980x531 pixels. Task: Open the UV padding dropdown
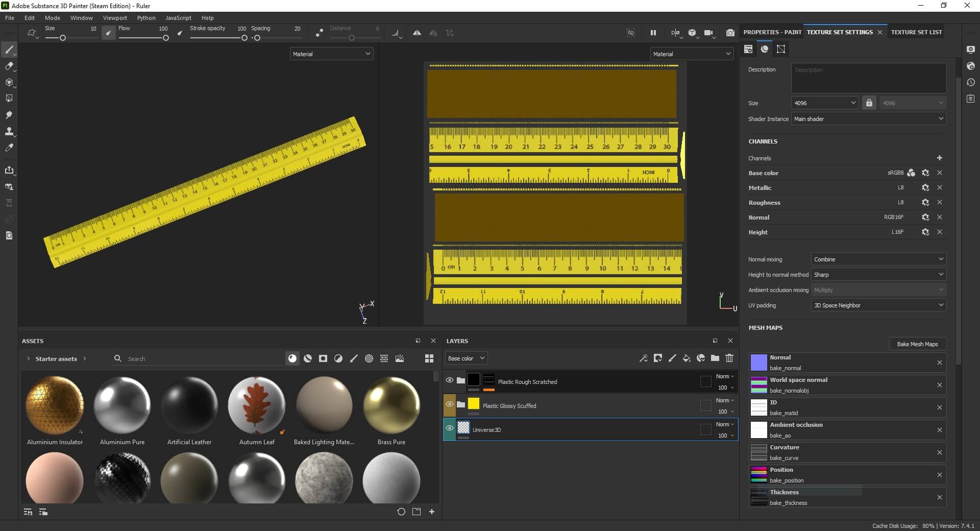click(x=878, y=305)
